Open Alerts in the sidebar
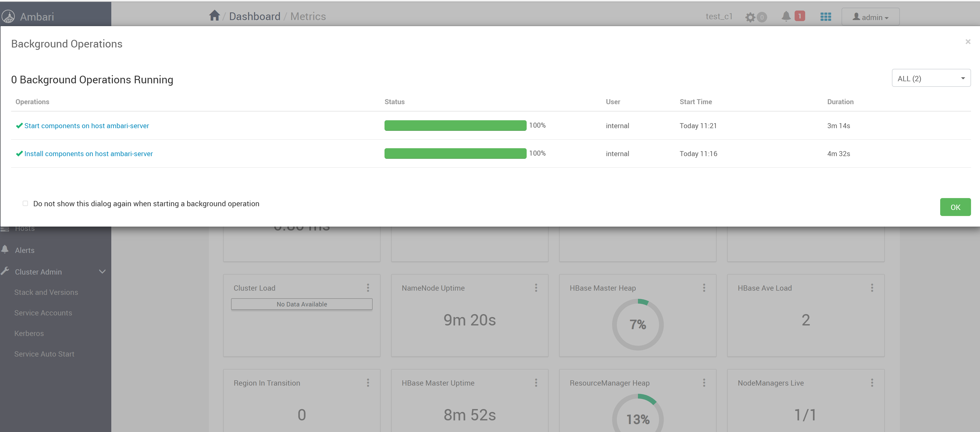Screen dimensions: 980x432 (x=25, y=250)
